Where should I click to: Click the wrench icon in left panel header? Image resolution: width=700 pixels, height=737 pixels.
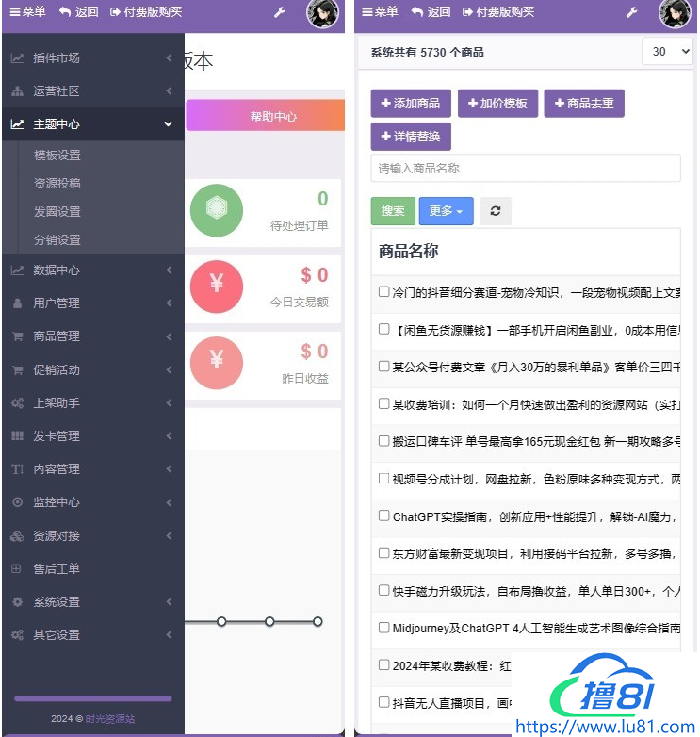[x=279, y=12]
